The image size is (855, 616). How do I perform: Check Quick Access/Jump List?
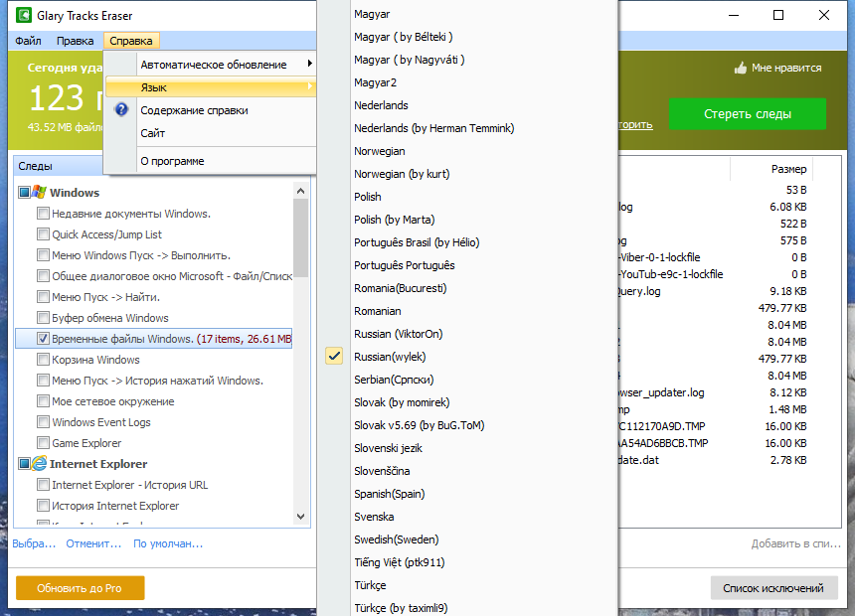click(43, 233)
